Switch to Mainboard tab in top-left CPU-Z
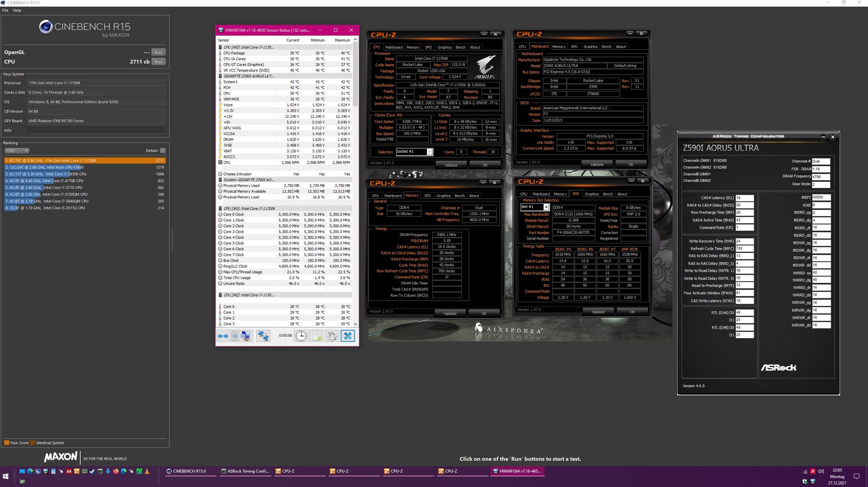Image resolution: width=868 pixels, height=487 pixels. coord(394,47)
